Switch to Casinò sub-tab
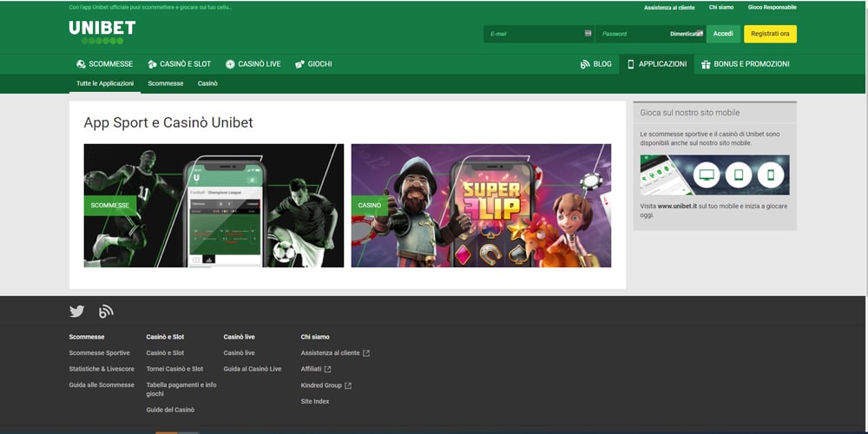This screenshot has height=434, width=868. 207,83
